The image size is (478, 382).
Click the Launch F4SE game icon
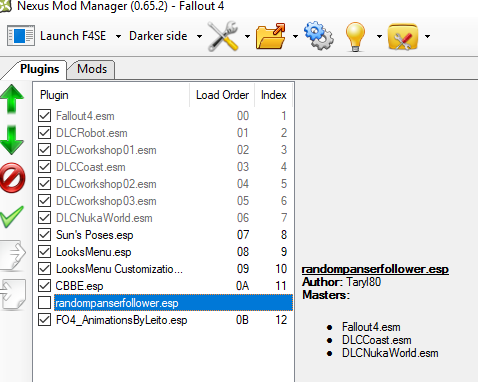(21, 36)
